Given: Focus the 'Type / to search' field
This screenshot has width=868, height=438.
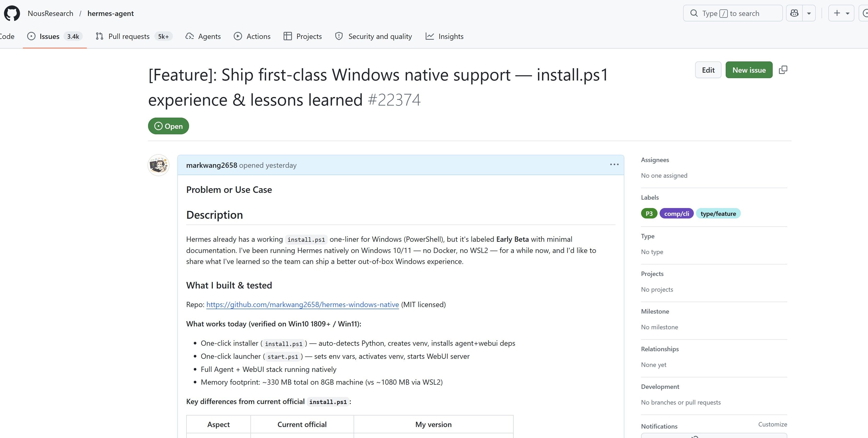Looking at the screenshot, I should pyautogui.click(x=732, y=14).
